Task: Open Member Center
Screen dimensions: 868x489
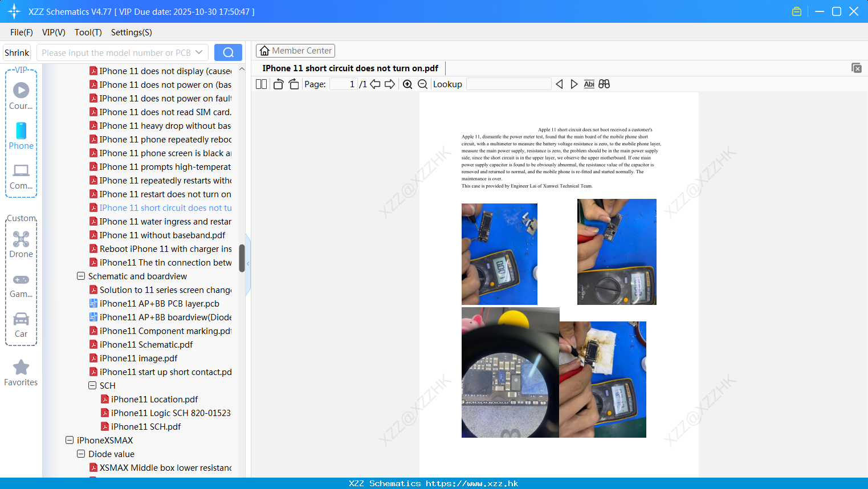Action: pos(295,51)
